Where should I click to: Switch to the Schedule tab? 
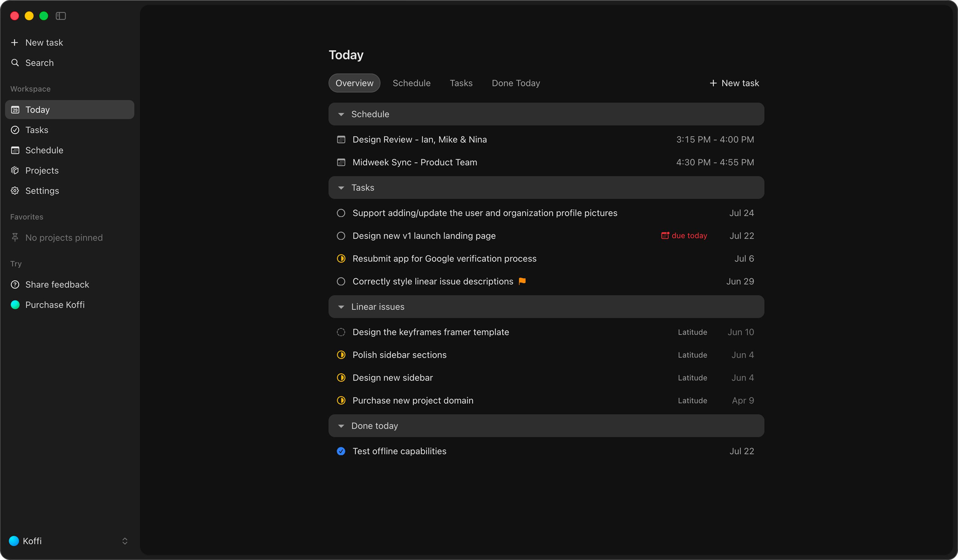point(411,83)
